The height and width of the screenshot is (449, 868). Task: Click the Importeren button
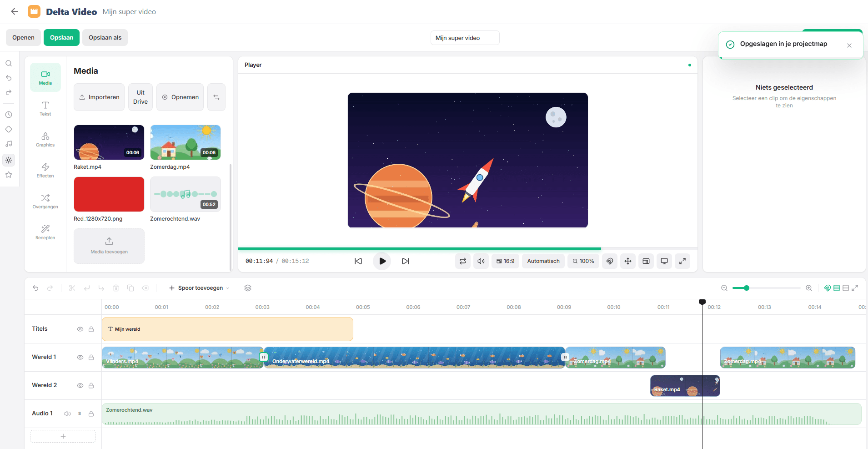(x=99, y=97)
